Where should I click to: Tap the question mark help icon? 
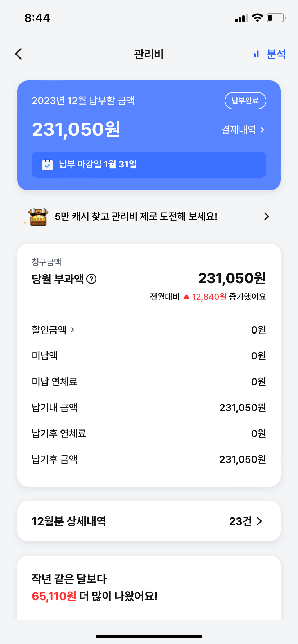pos(92,279)
